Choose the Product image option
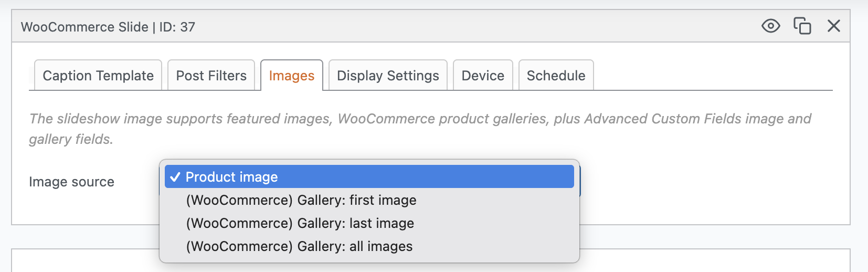This screenshot has width=868, height=272. click(231, 177)
